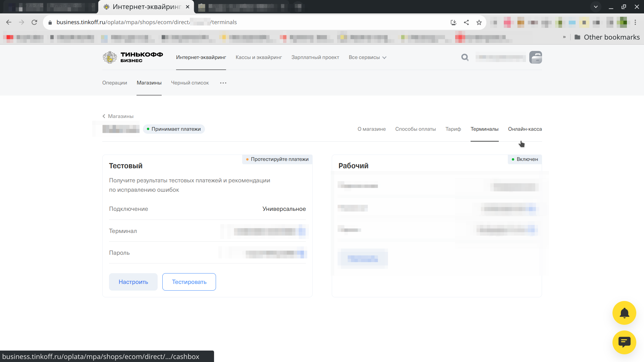Select the Магазины tab

coord(149,83)
